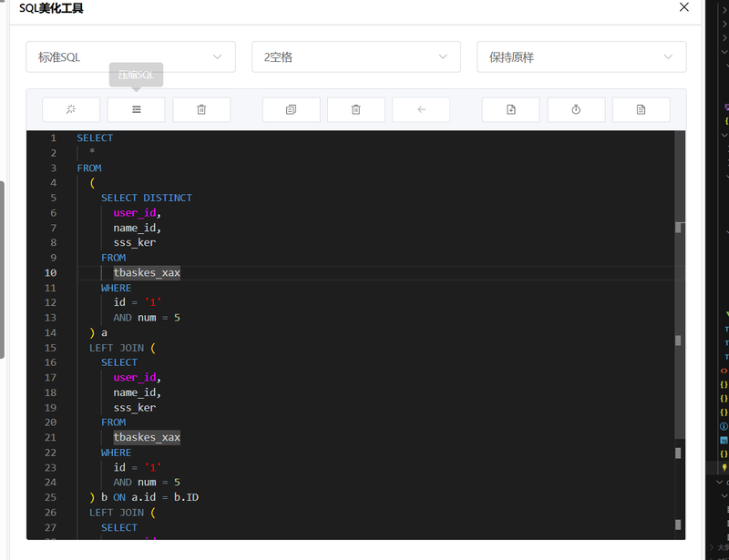729x560 pixels.
Task: Click the chevron arrow of 2空格 select
Action: [443, 56]
